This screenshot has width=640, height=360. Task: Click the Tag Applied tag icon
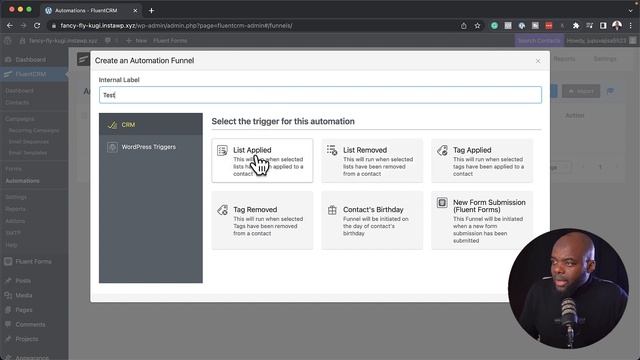(x=442, y=150)
